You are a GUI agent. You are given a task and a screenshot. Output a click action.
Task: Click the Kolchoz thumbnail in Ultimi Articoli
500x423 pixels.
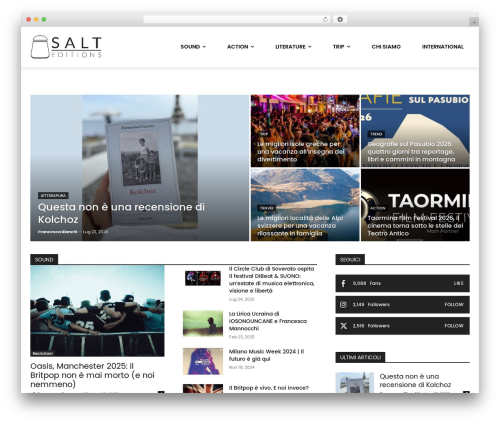[x=355, y=383]
